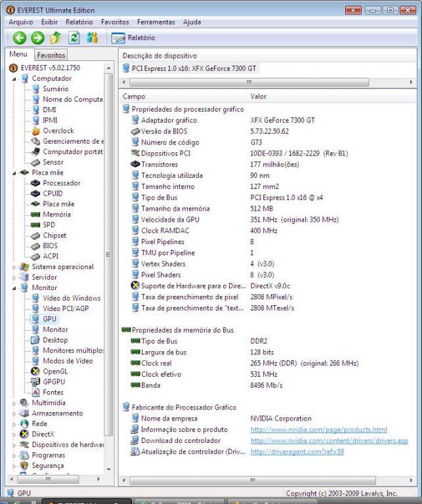Viewport: 422px width, 504px height.
Task: Select the DMI tree entry
Action: (x=49, y=110)
